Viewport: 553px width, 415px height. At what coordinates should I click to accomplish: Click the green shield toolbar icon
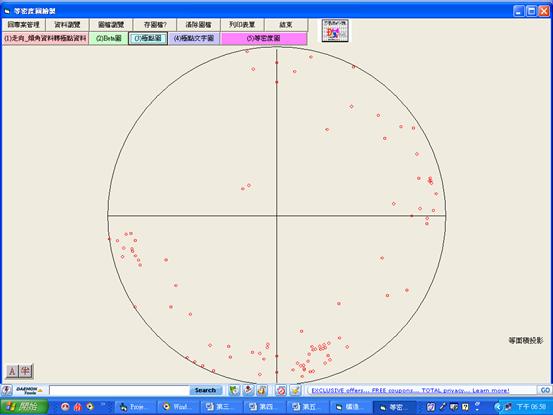(234, 390)
